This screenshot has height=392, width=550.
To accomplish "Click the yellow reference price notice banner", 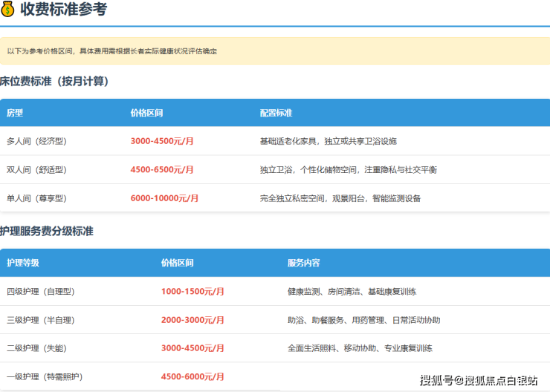I will [x=274, y=51].
